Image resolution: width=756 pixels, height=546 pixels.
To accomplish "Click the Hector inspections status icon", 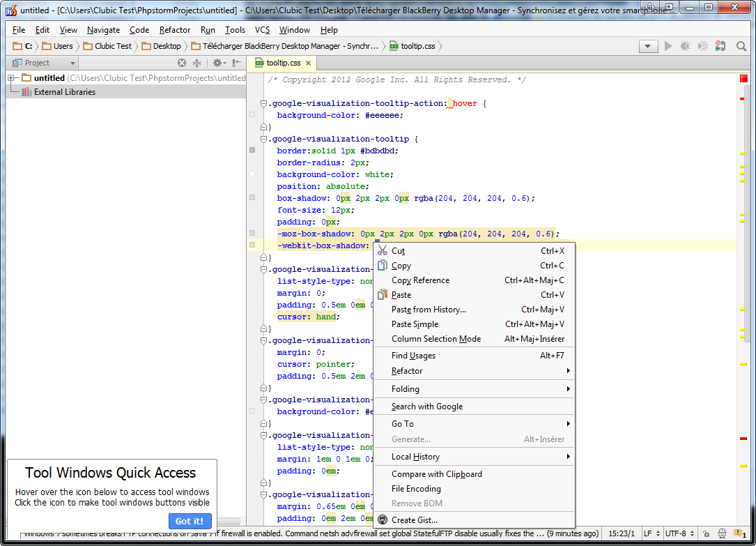I will (x=723, y=534).
